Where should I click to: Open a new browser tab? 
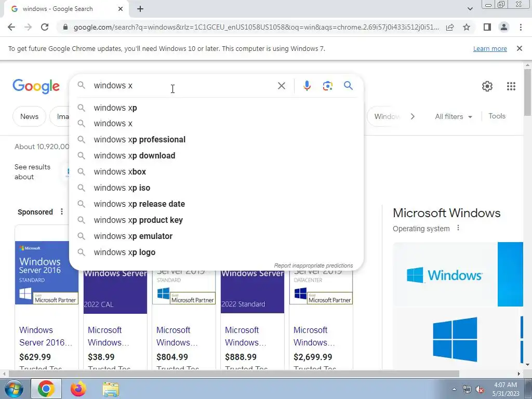(x=140, y=9)
